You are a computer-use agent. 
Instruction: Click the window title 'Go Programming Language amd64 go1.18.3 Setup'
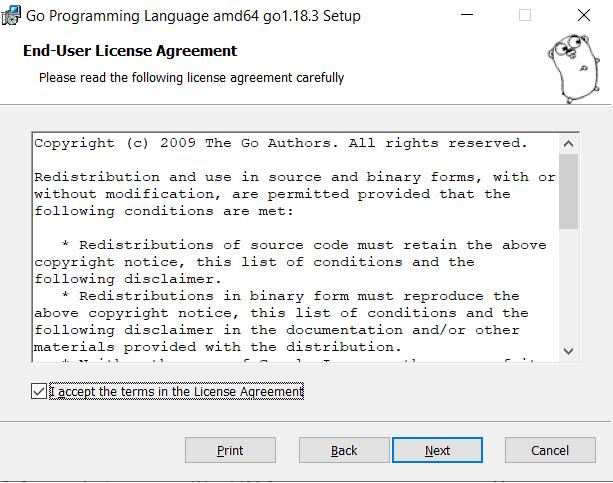pos(193,16)
